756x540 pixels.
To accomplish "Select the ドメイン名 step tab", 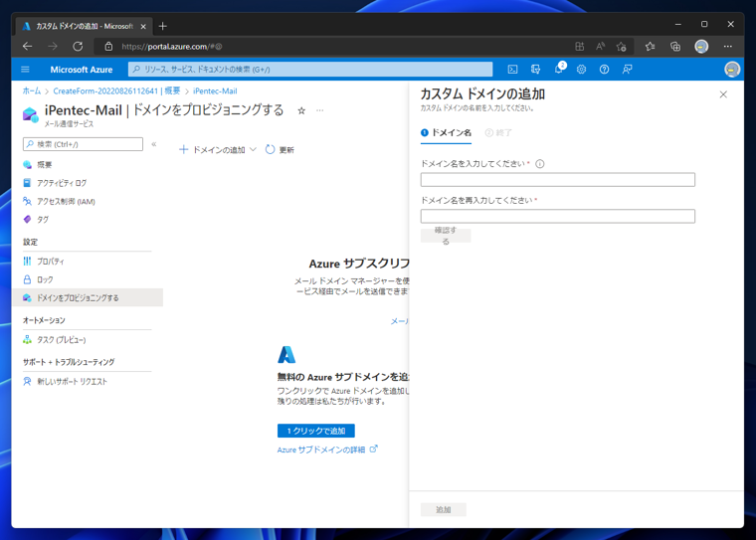I will click(446, 132).
